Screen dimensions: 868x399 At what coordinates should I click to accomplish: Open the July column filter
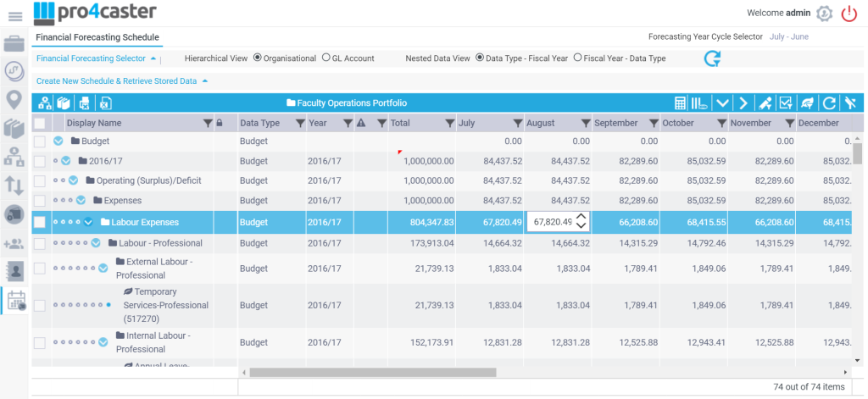518,124
